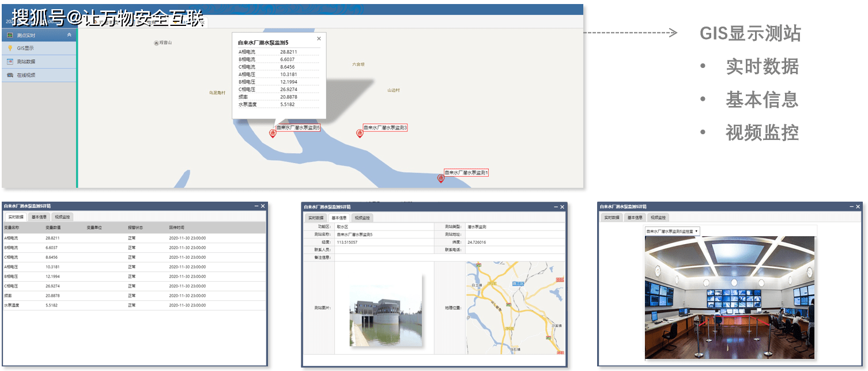Click value 12.1994 in the map popup
Screen dimensions: 868x371
click(289, 82)
